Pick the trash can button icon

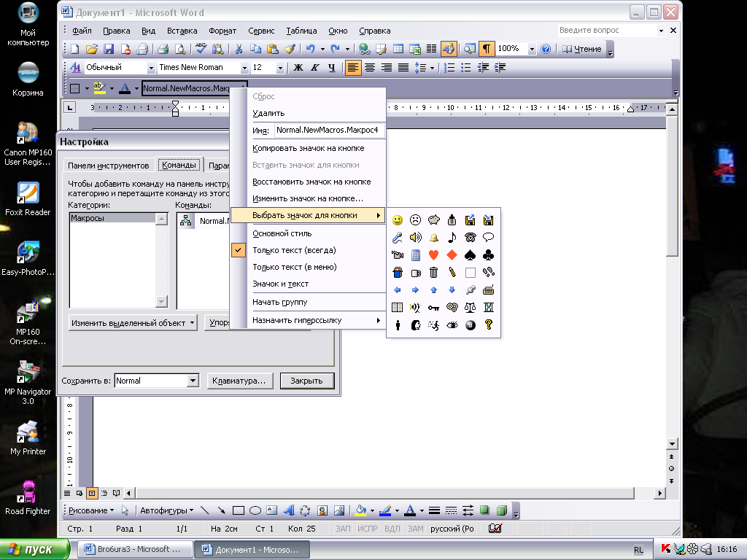[x=433, y=273]
